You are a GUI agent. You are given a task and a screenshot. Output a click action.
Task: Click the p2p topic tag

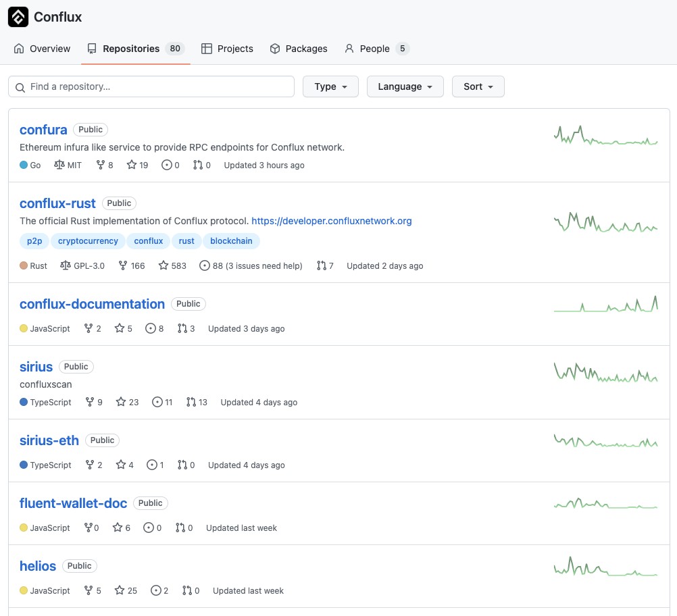tap(34, 241)
